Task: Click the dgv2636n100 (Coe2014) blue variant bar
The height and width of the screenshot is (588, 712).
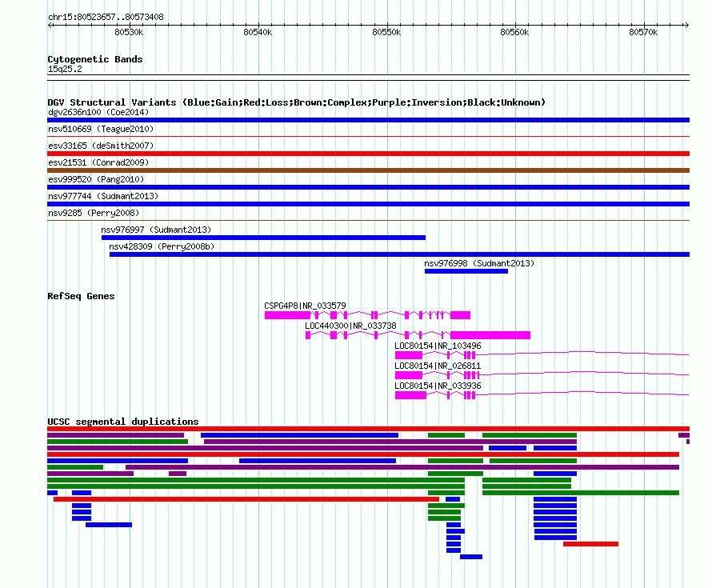Action: 368,120
